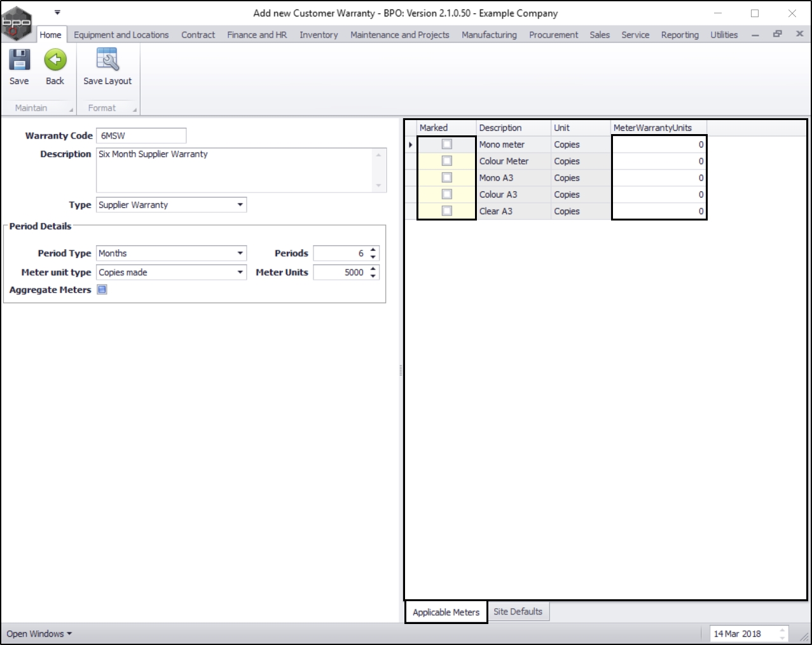Sort by the Marked column header
812x645 pixels.
click(x=446, y=128)
